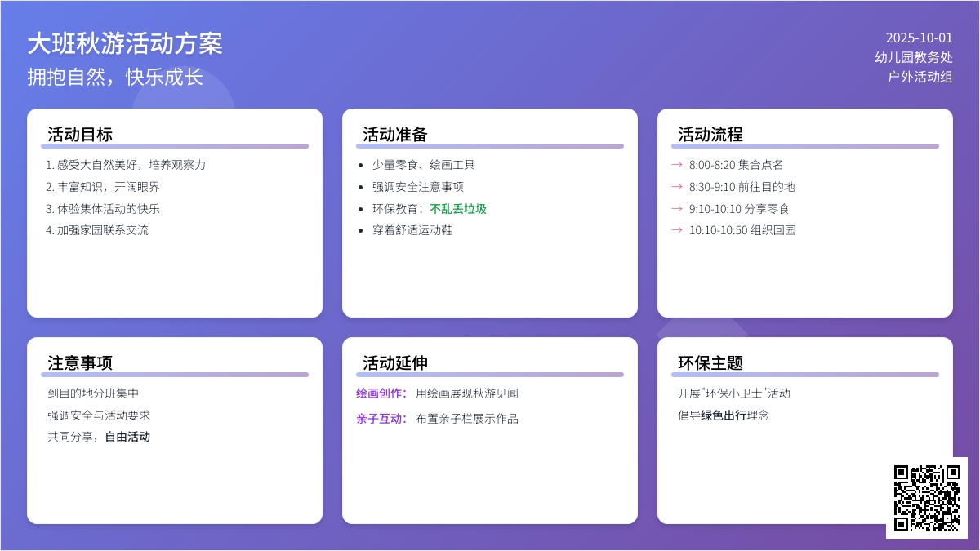Viewport: 980px width, 551px height.
Task: Select the 活动准备 card heading
Action: (395, 135)
